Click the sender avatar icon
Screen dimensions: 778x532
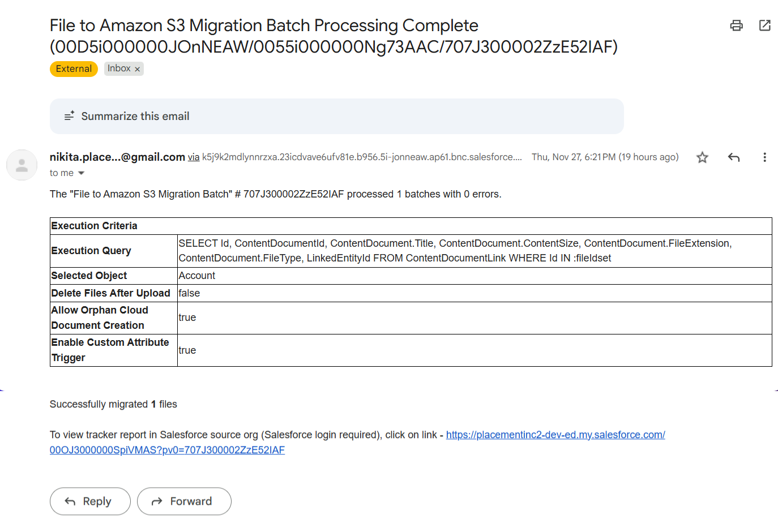click(22, 165)
